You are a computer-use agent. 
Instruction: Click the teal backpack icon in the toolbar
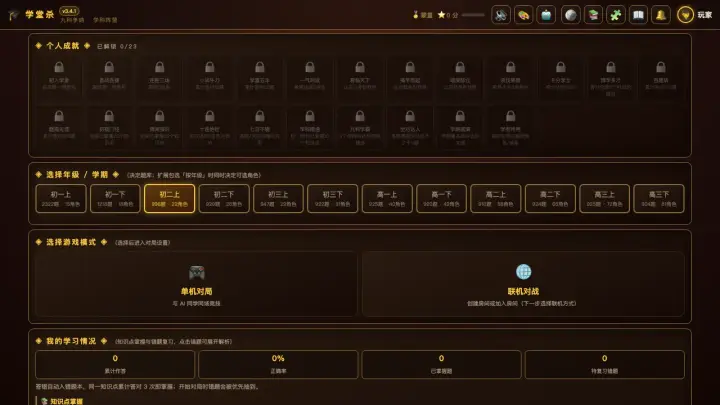(546, 15)
